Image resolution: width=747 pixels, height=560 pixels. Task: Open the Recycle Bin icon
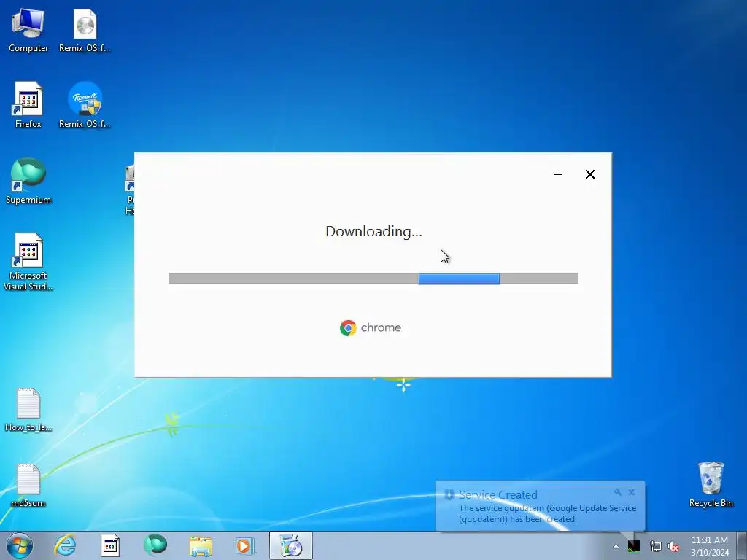click(711, 484)
